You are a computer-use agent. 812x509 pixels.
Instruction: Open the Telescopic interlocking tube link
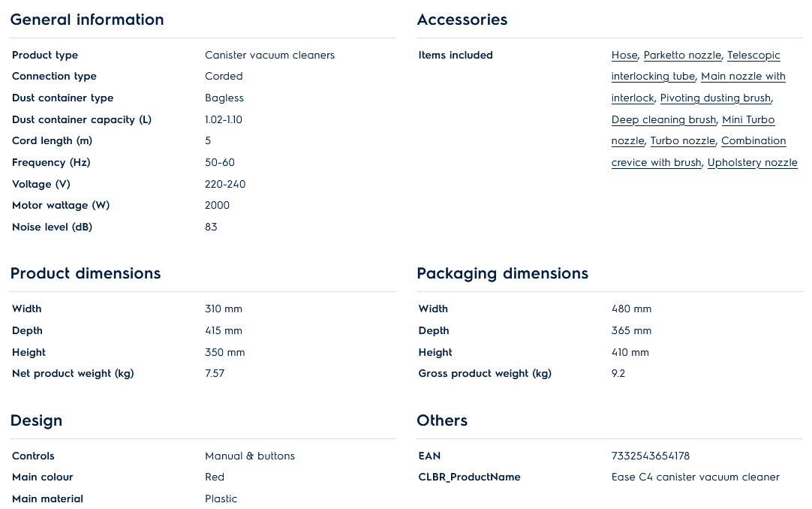753,56
